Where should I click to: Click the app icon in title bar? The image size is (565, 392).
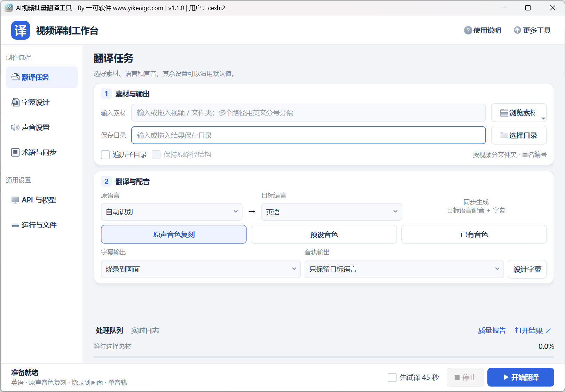9,8
